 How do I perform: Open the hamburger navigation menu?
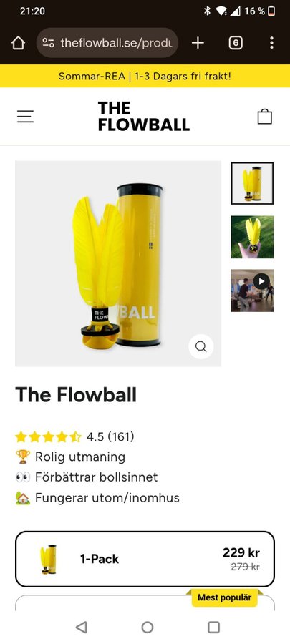(x=25, y=117)
